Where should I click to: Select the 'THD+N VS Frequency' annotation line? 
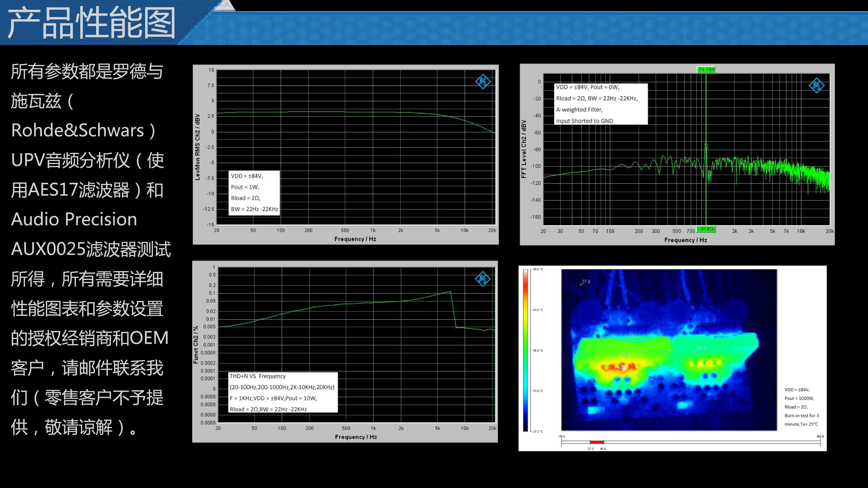pos(258,376)
